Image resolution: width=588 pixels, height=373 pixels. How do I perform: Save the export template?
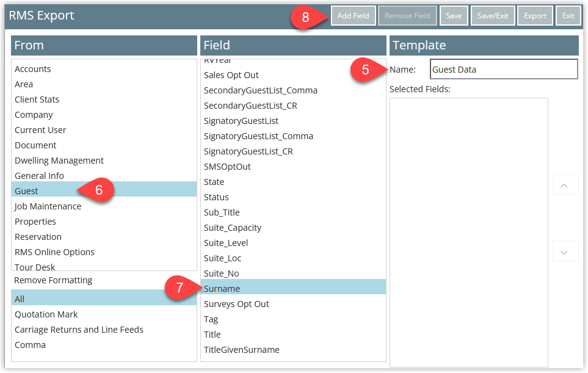click(x=454, y=16)
